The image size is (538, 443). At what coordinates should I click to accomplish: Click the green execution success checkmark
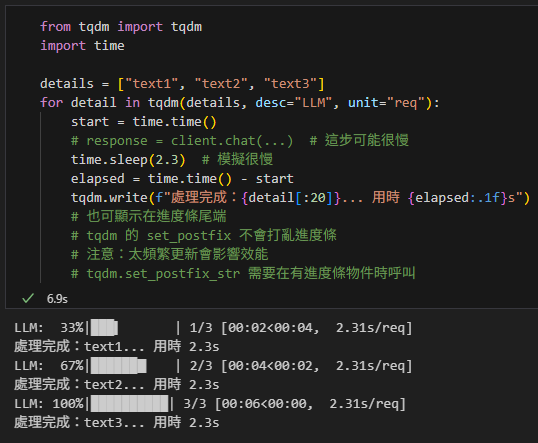(x=28, y=299)
